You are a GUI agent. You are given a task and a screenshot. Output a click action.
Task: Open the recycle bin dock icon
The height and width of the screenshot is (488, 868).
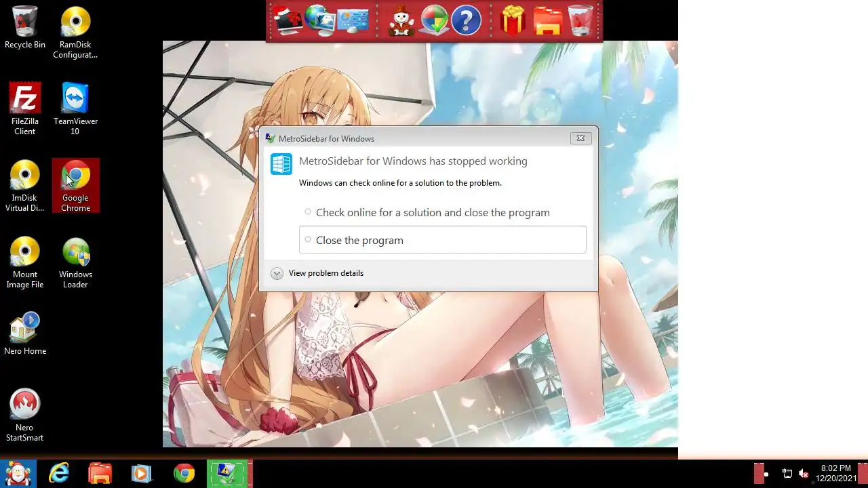[x=580, y=21]
